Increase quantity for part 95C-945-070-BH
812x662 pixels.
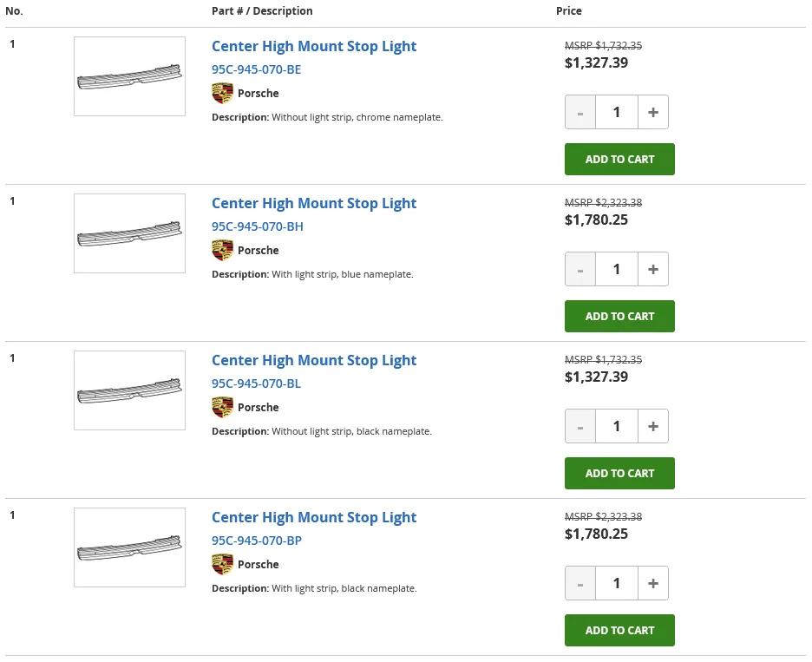click(653, 269)
